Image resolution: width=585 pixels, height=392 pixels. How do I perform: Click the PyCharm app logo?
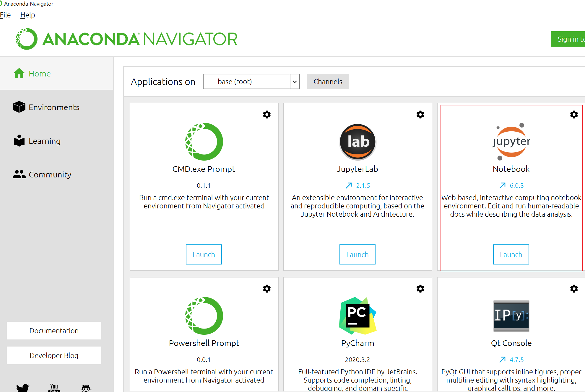[x=357, y=316]
